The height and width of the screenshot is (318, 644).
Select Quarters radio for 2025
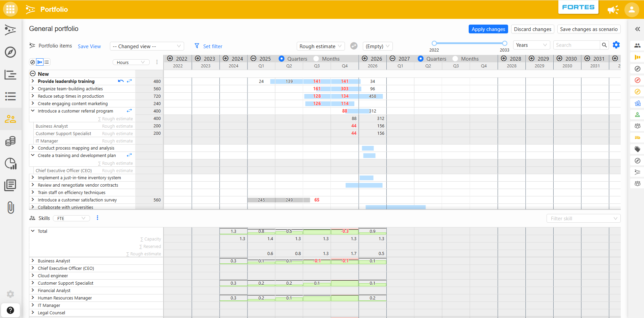point(282,59)
